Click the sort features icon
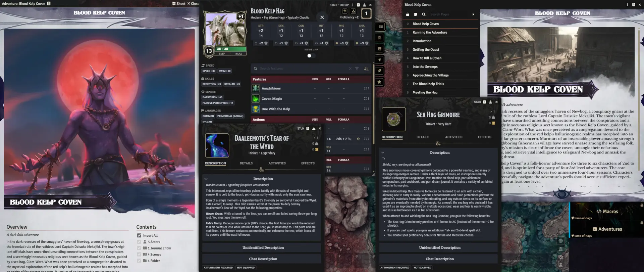Screen dimensions: 644x272 click(366, 69)
